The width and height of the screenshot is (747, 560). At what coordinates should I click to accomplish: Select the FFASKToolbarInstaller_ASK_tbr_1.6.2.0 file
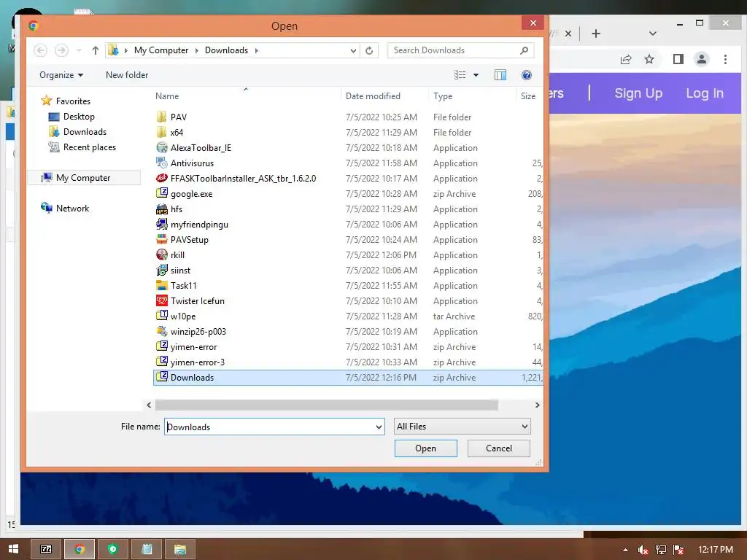pos(348,178)
